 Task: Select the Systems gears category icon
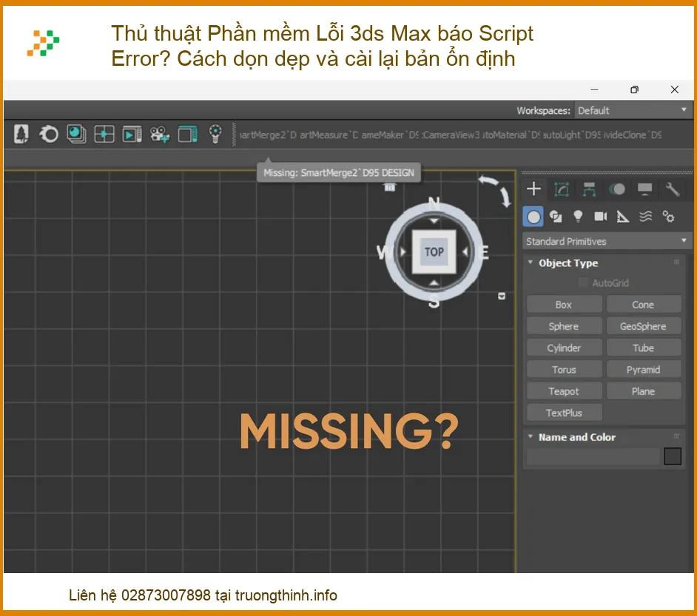[x=668, y=217]
